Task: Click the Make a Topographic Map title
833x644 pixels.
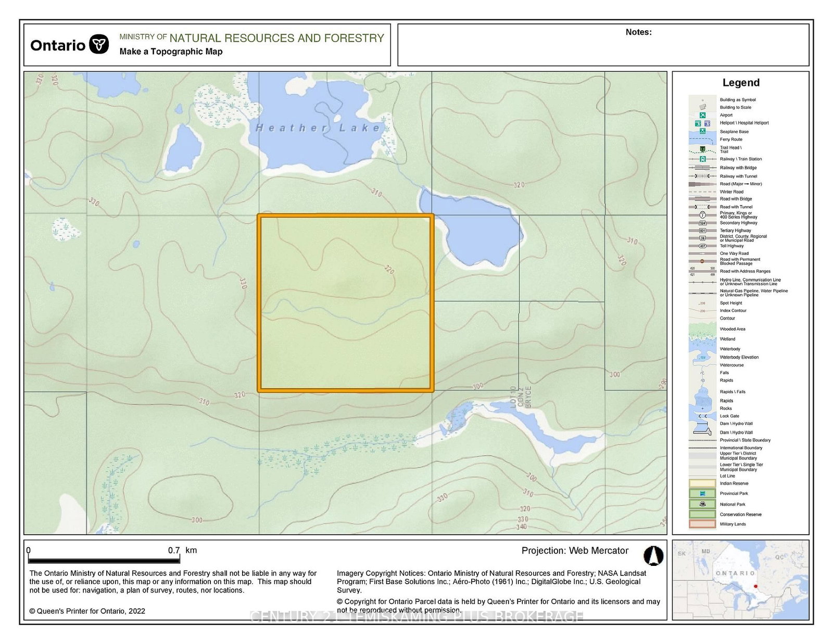Action: [171, 52]
